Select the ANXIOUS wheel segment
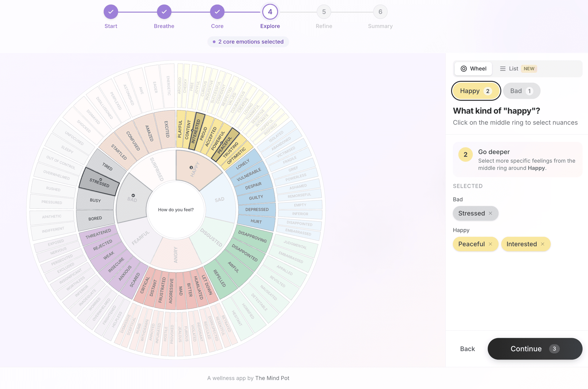 125,273
